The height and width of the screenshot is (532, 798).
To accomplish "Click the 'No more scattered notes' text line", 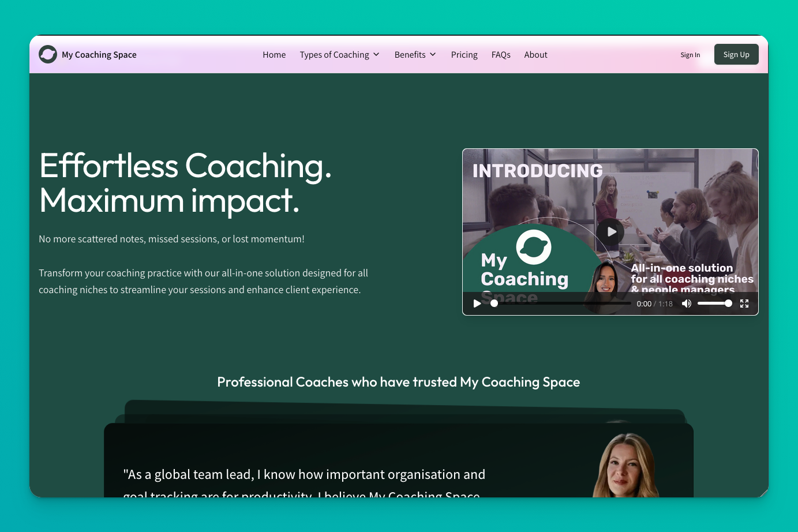I will 171,239.
